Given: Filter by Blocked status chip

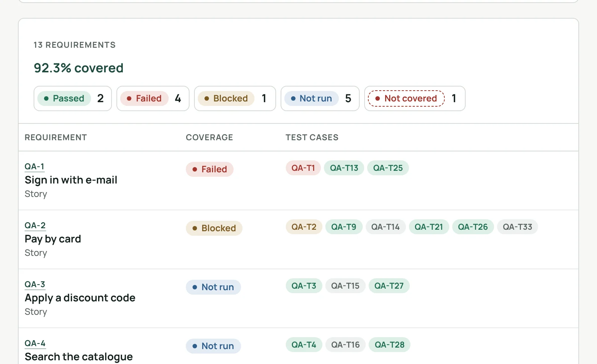Looking at the screenshot, I should [235, 98].
